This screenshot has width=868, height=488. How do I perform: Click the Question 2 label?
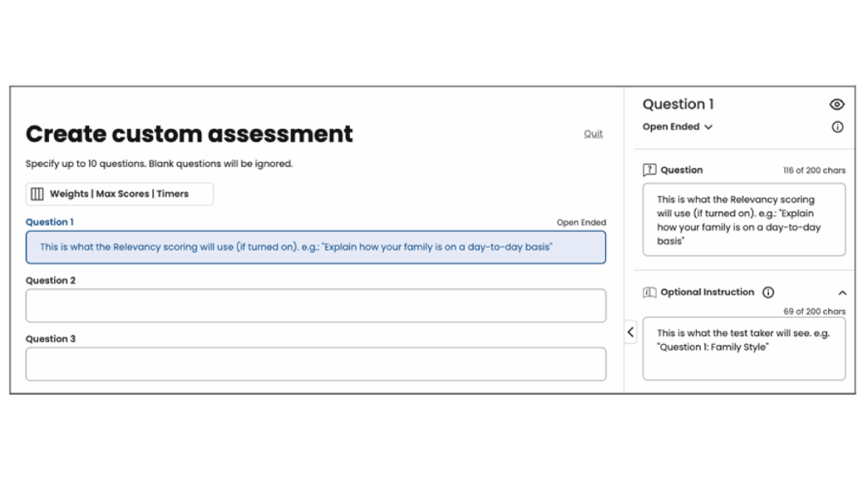(x=50, y=280)
